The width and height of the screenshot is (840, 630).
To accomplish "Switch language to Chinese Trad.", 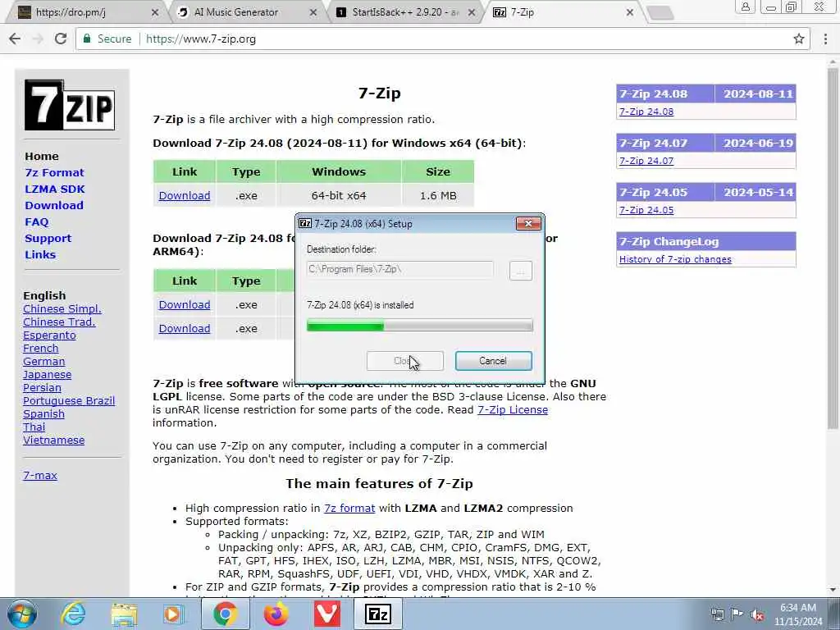I will point(59,322).
